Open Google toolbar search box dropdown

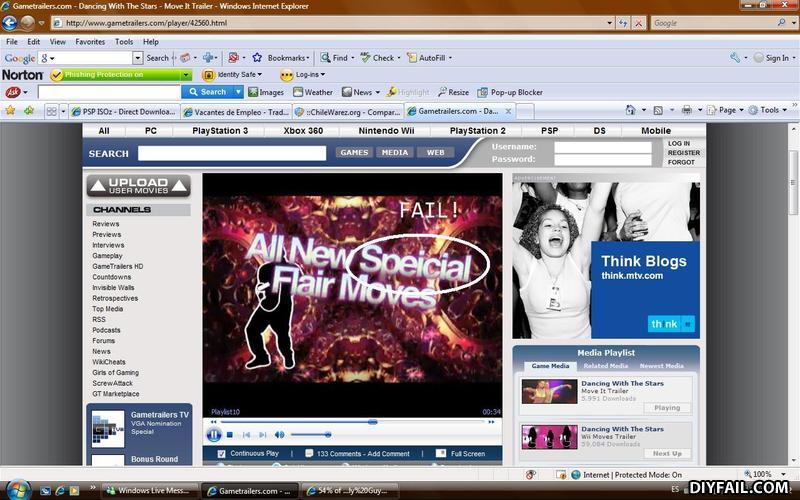coord(137,58)
